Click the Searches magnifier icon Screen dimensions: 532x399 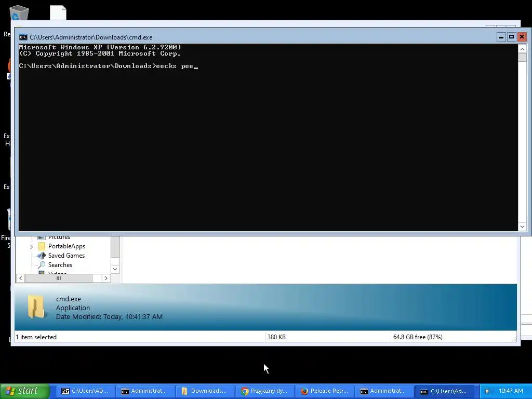[x=42, y=264]
